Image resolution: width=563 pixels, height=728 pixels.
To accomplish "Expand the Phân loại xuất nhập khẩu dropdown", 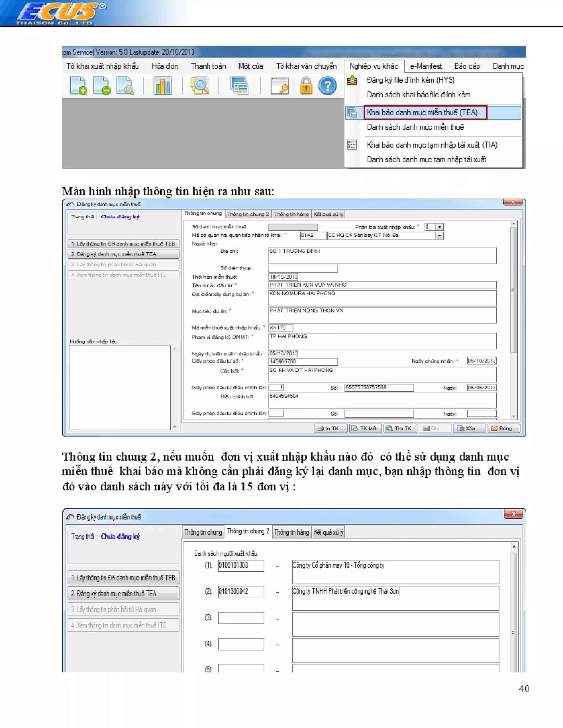I will (x=440, y=227).
